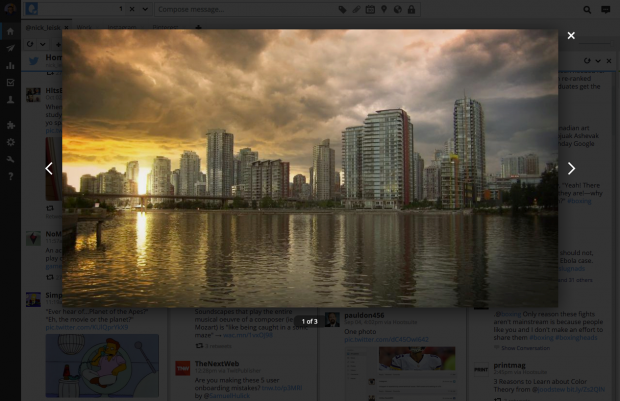The width and height of the screenshot is (620, 401).
Task: Click the TNW red avatar
Action: point(183,368)
